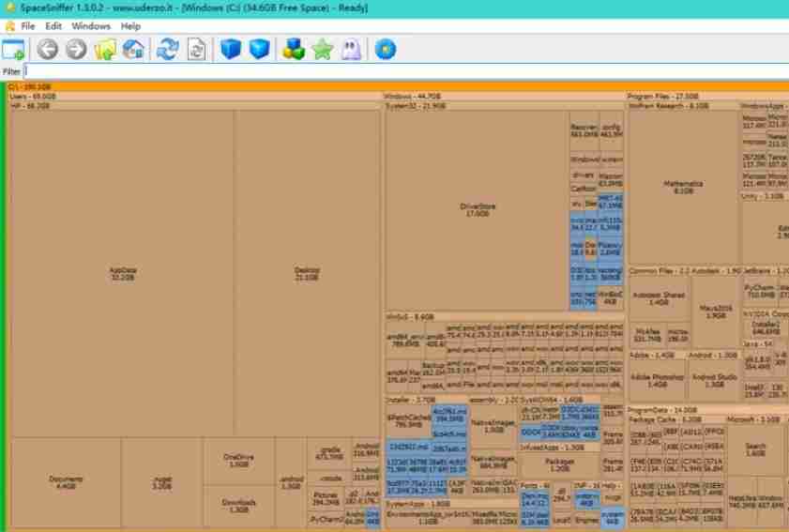The image size is (789, 532).
Task: Open the Edit menu
Action: point(53,26)
